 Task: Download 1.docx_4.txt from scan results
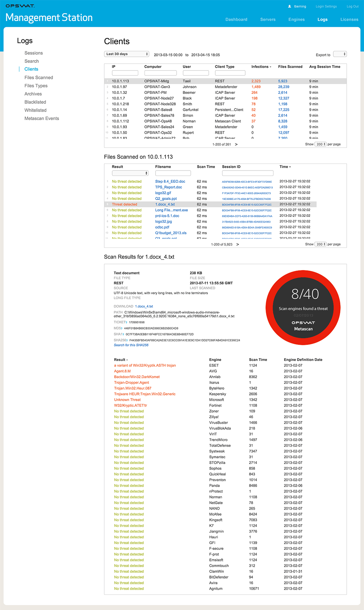tap(144, 307)
